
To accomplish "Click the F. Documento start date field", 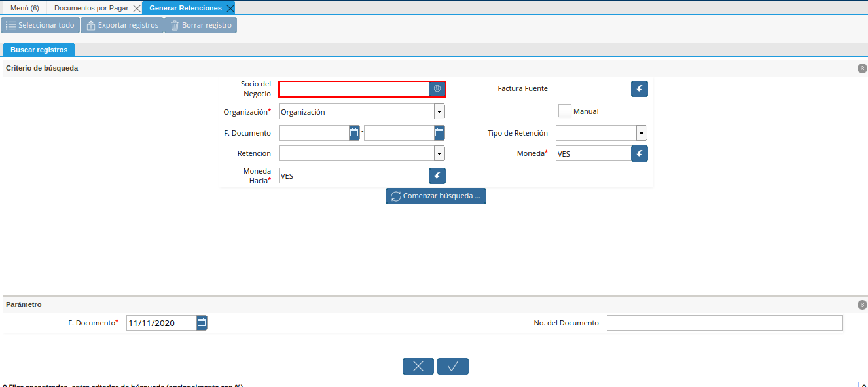I will pyautogui.click(x=314, y=133).
